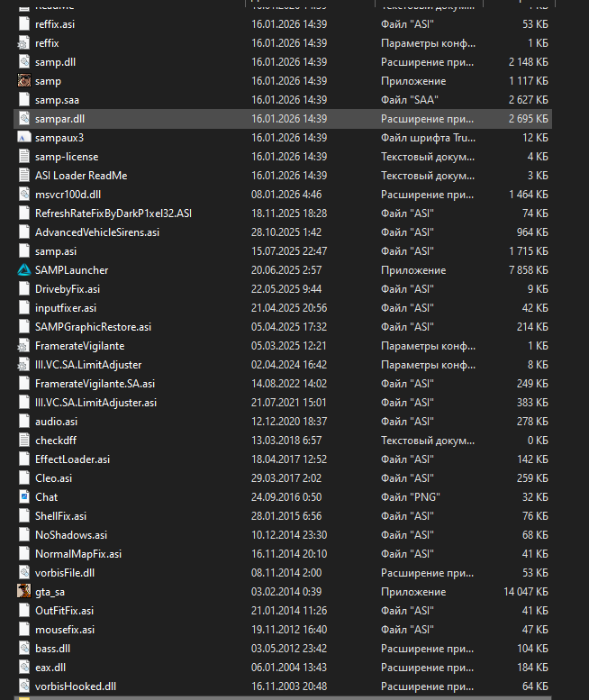Select the SAMPGraphicRestore.asi file name
The height and width of the screenshot is (700, 589).
point(93,327)
